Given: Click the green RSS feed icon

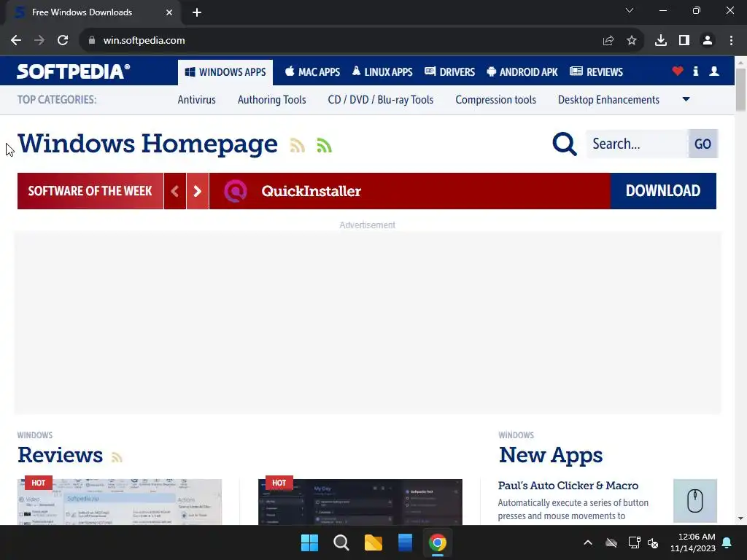Looking at the screenshot, I should pos(324,145).
